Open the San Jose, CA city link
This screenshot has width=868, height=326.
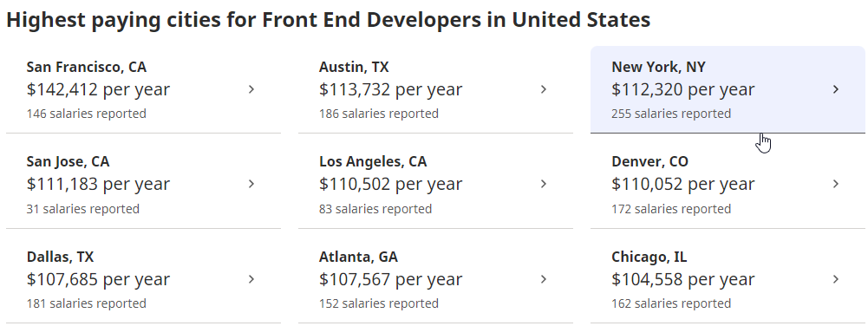coord(69,161)
